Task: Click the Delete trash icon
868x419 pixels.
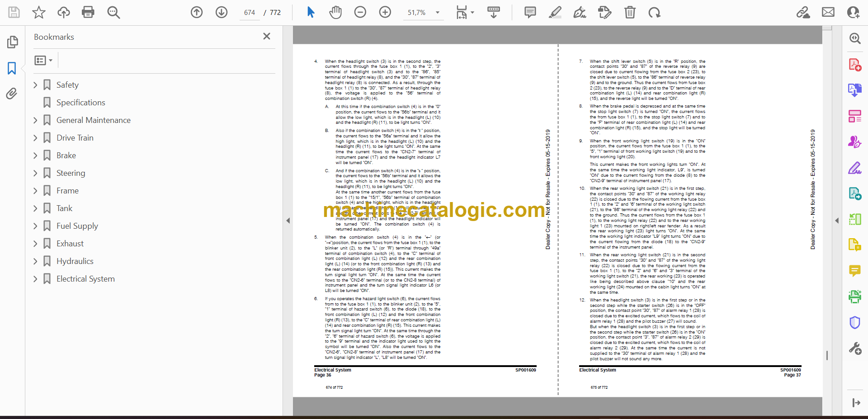Action: (630, 12)
